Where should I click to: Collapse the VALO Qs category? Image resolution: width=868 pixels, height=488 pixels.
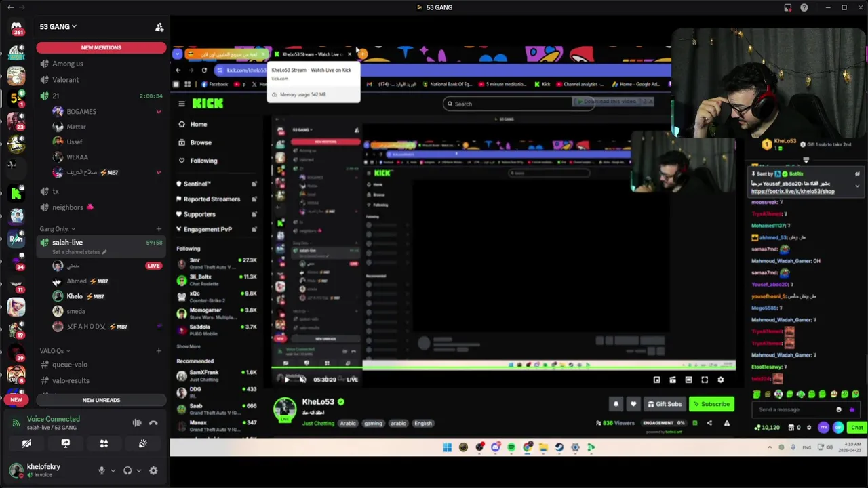point(55,351)
